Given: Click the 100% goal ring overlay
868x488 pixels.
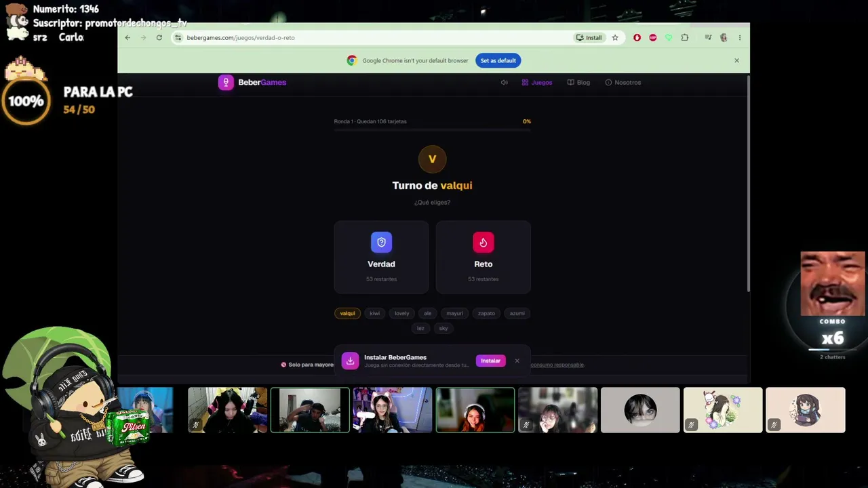Looking at the screenshot, I should pos(26,102).
